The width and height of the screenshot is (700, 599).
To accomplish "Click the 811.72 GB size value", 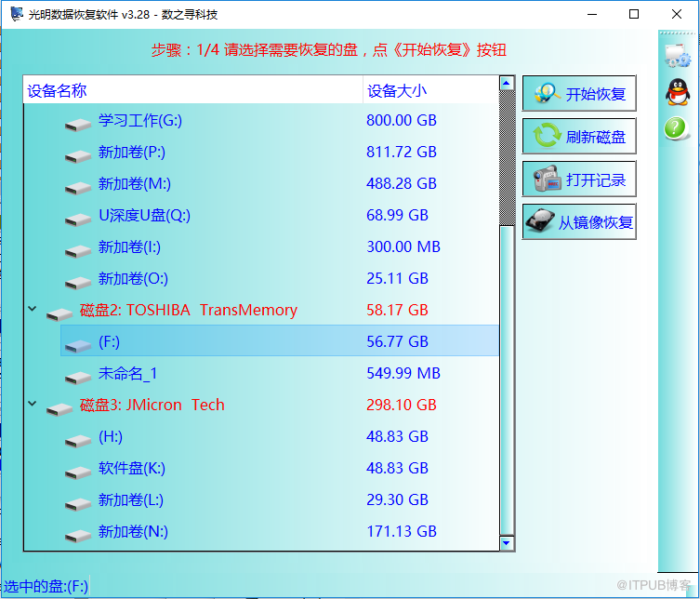I will coord(402,152).
